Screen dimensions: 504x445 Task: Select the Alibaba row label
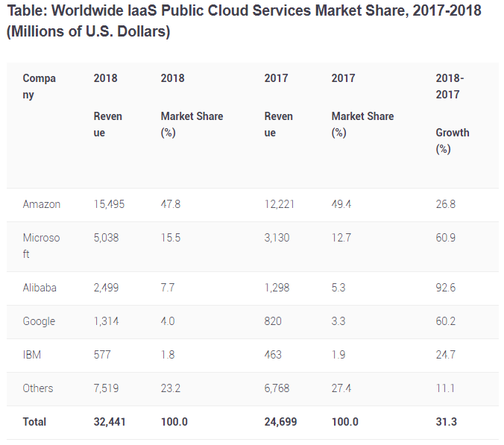tap(40, 288)
